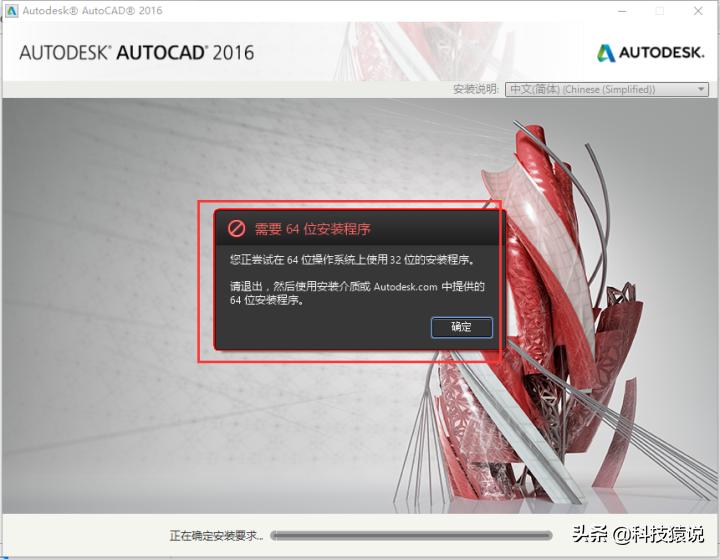720x559 pixels.
Task: Click the Autodesk.com text in the dialog
Action: [405, 287]
